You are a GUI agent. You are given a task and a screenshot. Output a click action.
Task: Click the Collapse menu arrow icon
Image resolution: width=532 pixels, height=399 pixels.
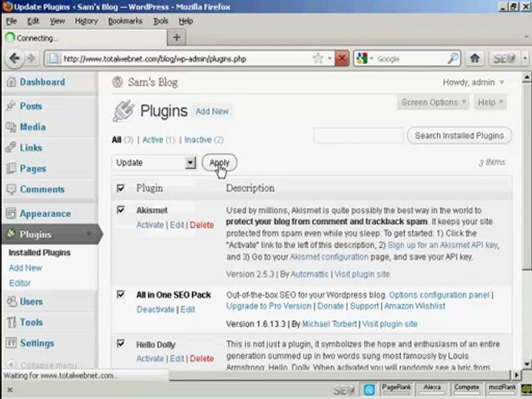(x=11, y=365)
